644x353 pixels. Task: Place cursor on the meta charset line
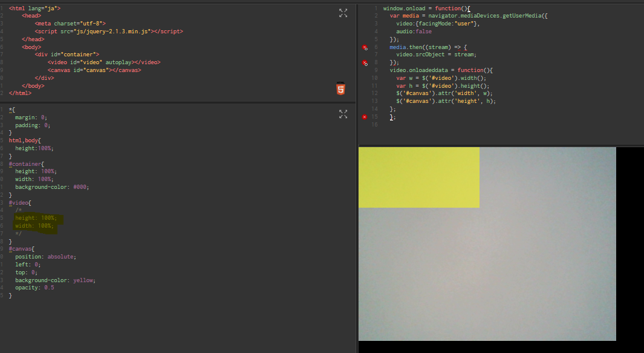pyautogui.click(x=70, y=24)
